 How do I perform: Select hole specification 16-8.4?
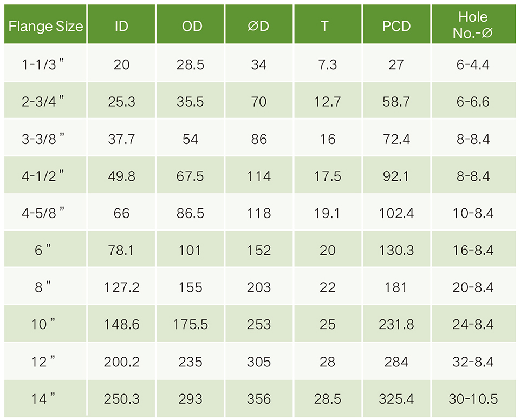pyautogui.click(x=472, y=251)
